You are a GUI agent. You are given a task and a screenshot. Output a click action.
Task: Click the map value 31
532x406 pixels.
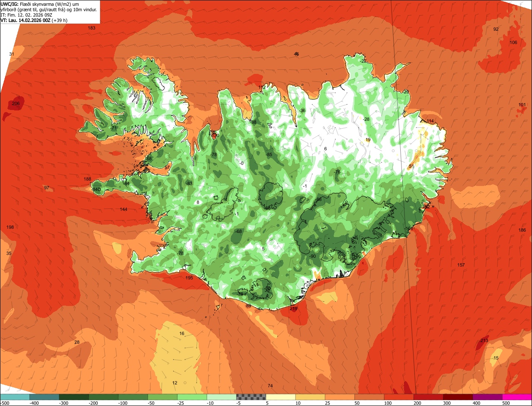pos(12,54)
